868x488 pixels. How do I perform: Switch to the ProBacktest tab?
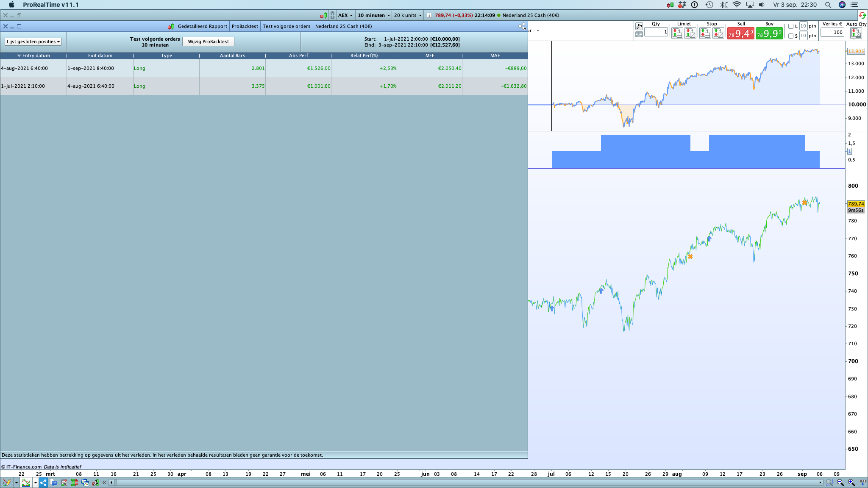pos(245,26)
